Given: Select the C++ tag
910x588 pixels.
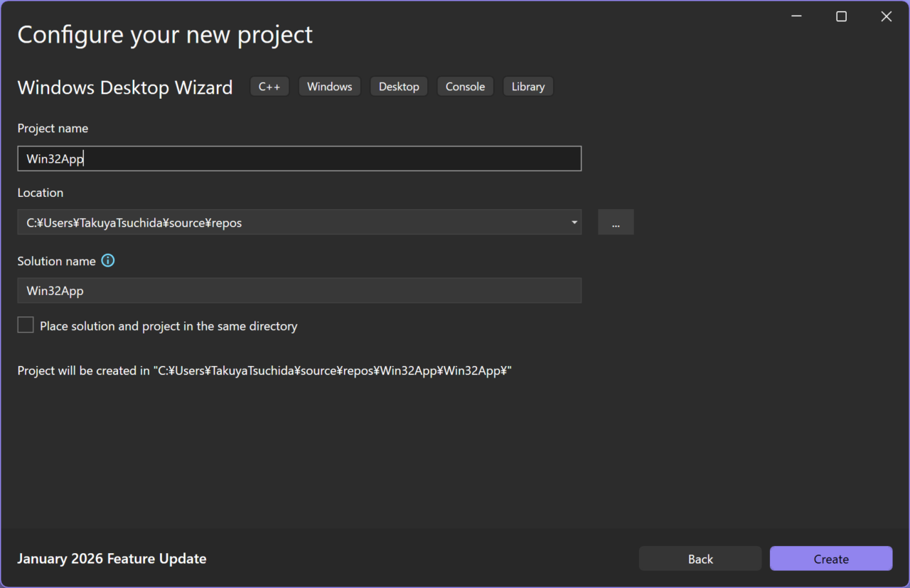Looking at the screenshot, I should (269, 87).
